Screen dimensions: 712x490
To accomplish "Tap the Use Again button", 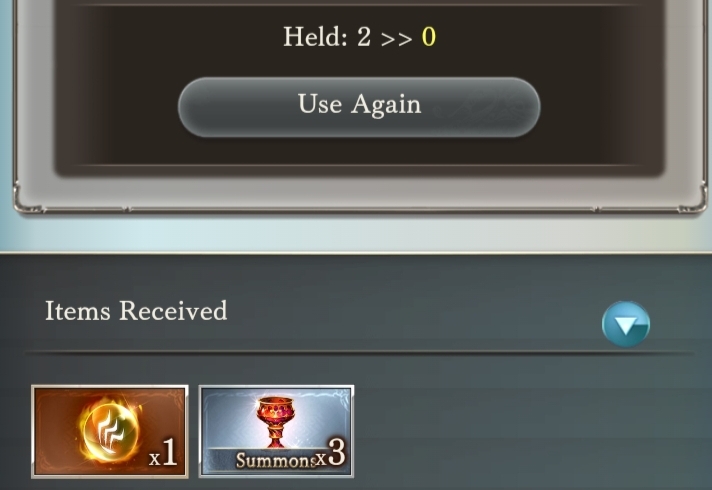I will (359, 107).
